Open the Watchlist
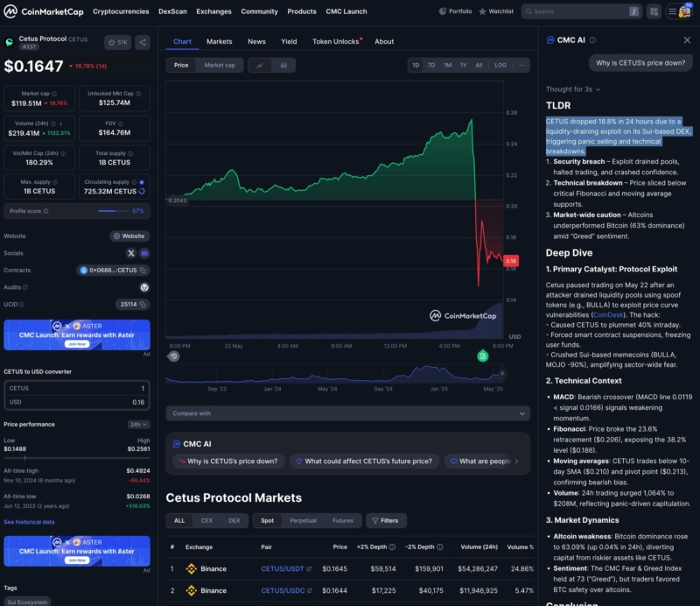This screenshot has width=700, height=606. click(496, 11)
